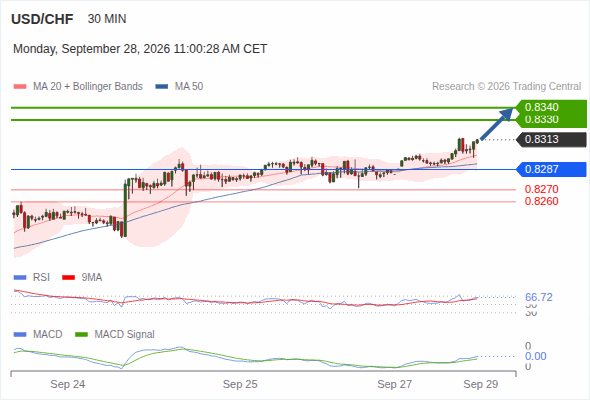590x400 pixels.
Task: Click the red 9MA legend marker
Action: pyautogui.click(x=68, y=278)
